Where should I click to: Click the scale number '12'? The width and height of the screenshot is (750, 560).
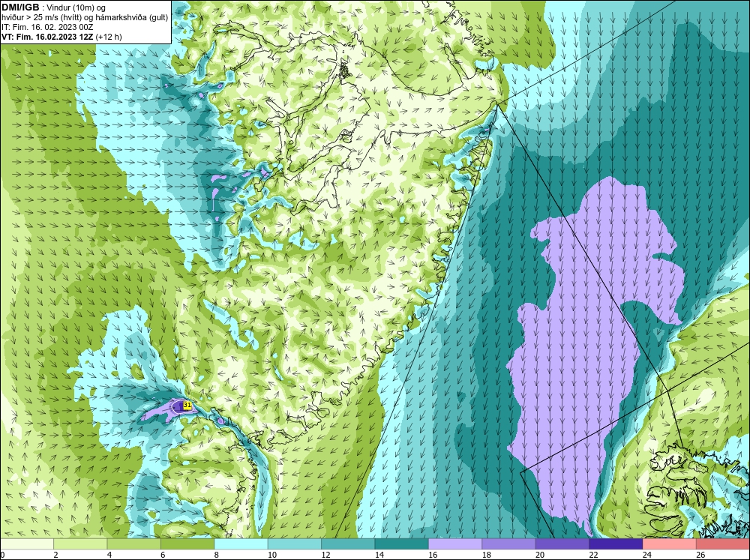click(x=325, y=555)
